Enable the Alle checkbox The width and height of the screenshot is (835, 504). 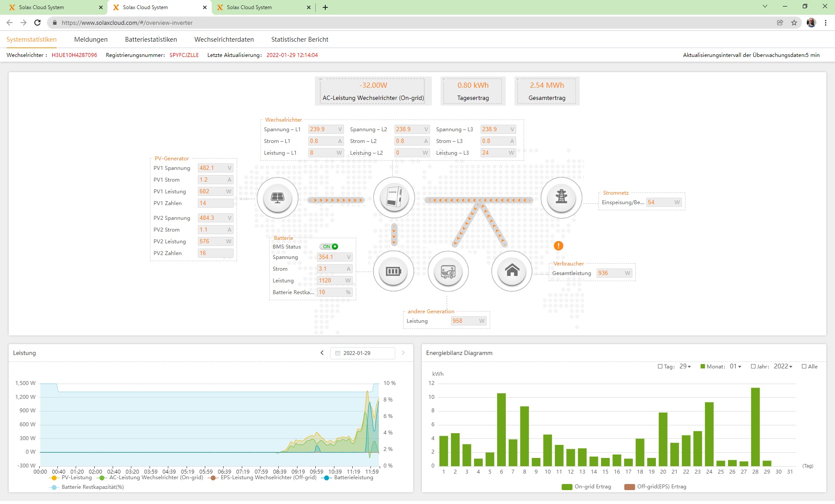tap(804, 367)
